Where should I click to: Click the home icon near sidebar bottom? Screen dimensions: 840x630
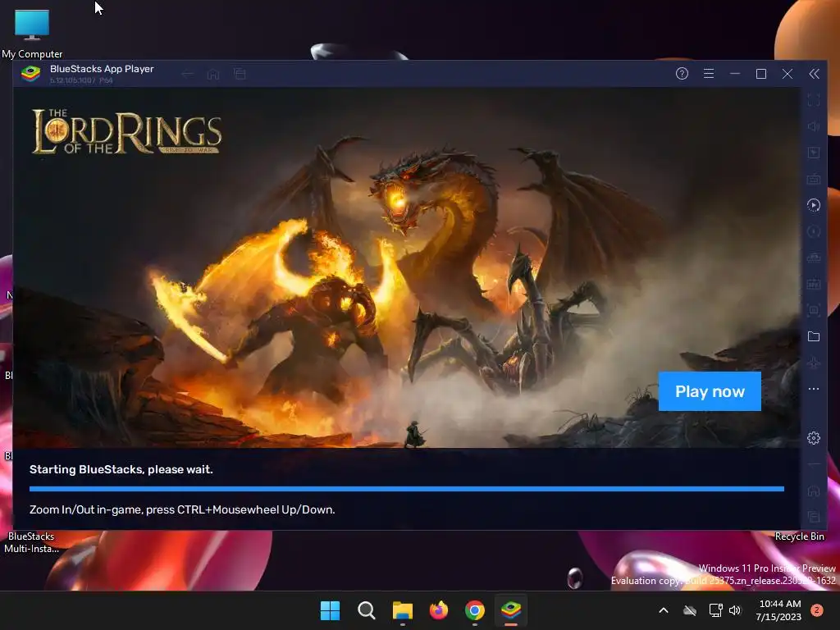(x=813, y=491)
